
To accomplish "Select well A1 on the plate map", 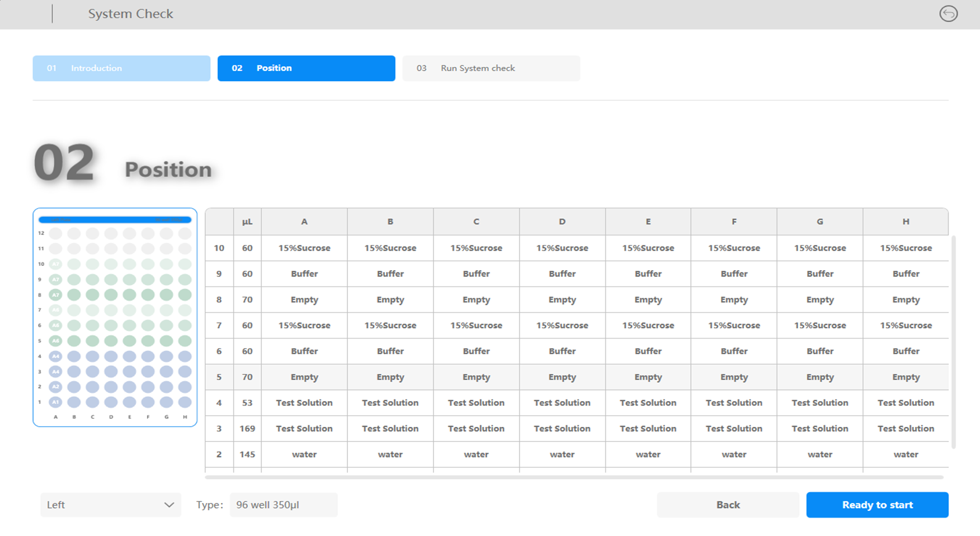I will point(55,402).
